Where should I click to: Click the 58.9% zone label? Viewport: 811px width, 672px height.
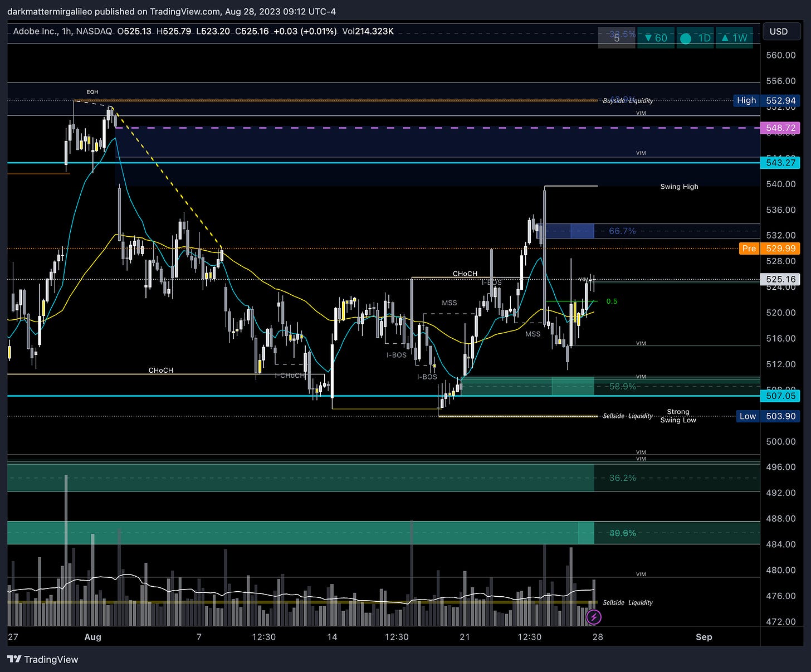(x=622, y=386)
